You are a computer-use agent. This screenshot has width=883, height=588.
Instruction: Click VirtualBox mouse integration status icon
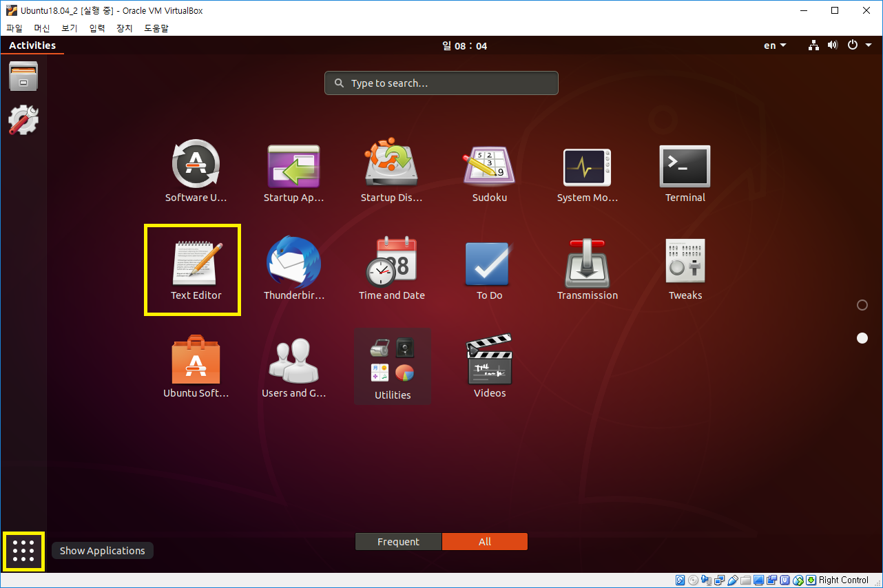click(x=798, y=580)
